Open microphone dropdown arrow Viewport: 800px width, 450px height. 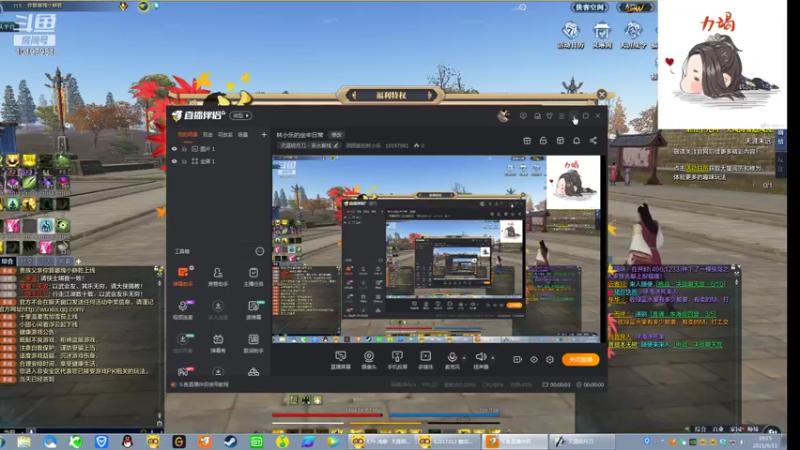[464, 358]
